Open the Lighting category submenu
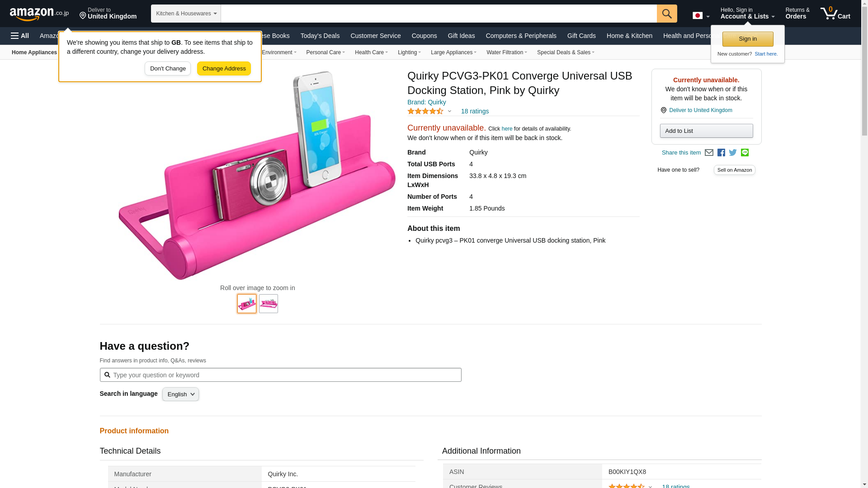This screenshot has height=488, width=868. pos(409,52)
